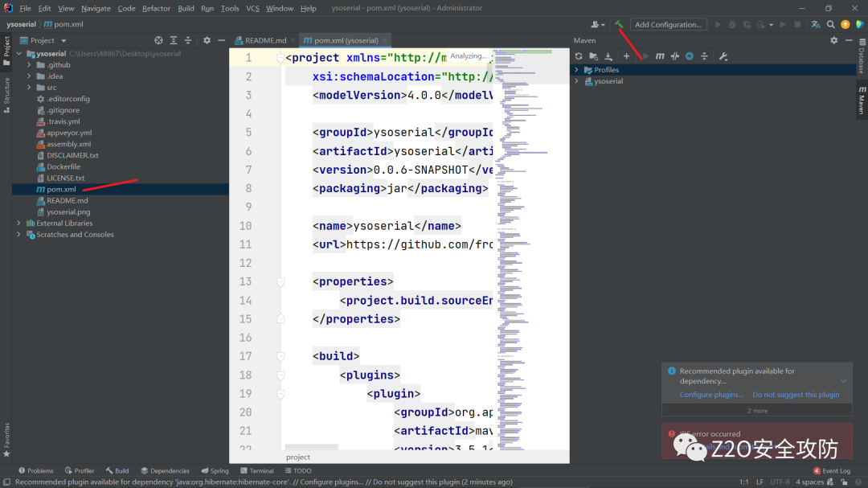Generate sources and update folders icon

click(593, 56)
